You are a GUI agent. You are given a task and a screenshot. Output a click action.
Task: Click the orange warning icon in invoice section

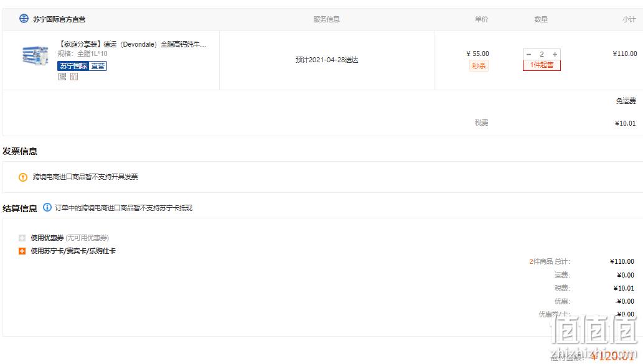[x=23, y=177]
